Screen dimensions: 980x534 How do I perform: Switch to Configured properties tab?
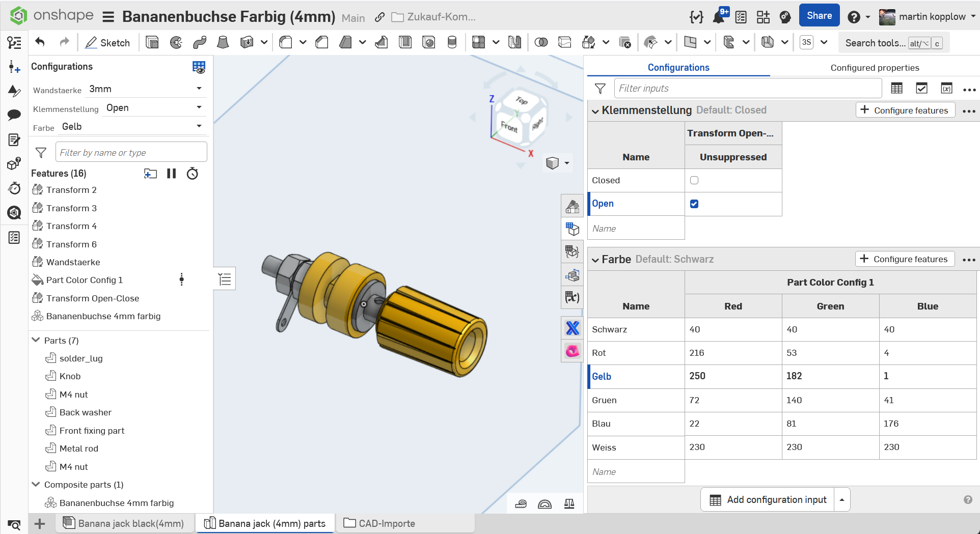875,68
